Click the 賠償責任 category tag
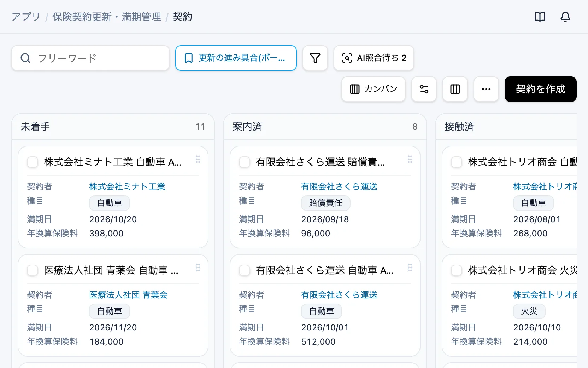 [326, 203]
